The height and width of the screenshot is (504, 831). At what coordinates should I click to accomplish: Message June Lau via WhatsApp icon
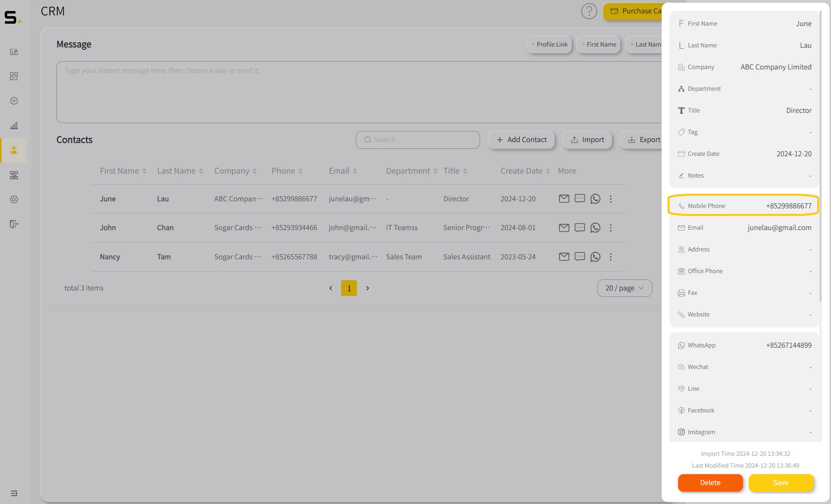tap(595, 199)
